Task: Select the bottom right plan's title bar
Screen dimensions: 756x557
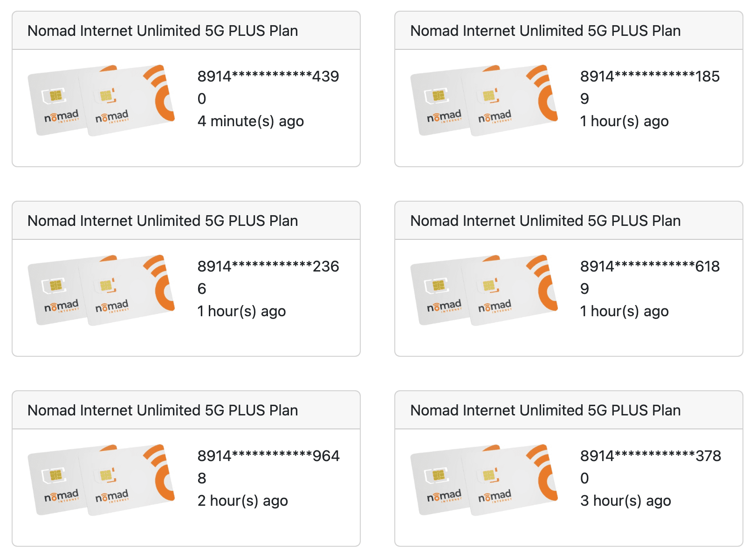Action: pyautogui.click(x=569, y=410)
